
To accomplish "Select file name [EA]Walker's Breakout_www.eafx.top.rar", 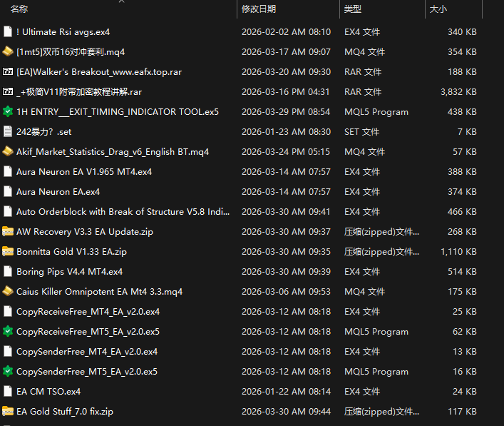I will point(99,72).
